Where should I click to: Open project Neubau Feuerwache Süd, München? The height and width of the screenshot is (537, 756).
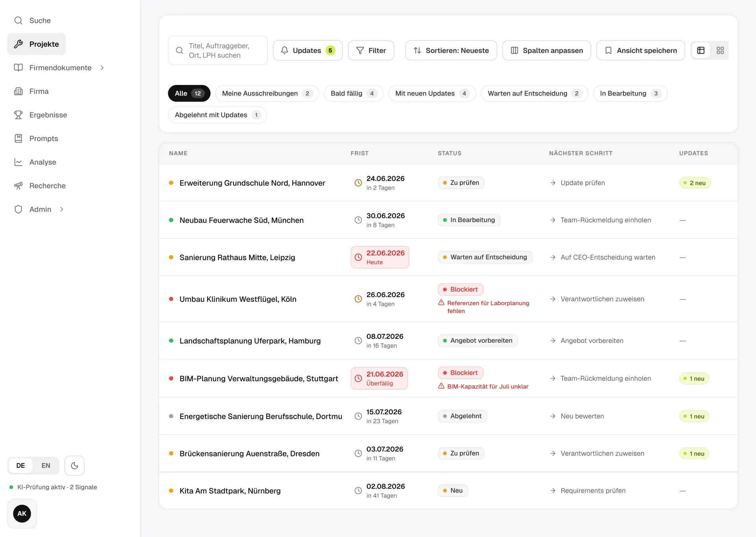point(241,220)
